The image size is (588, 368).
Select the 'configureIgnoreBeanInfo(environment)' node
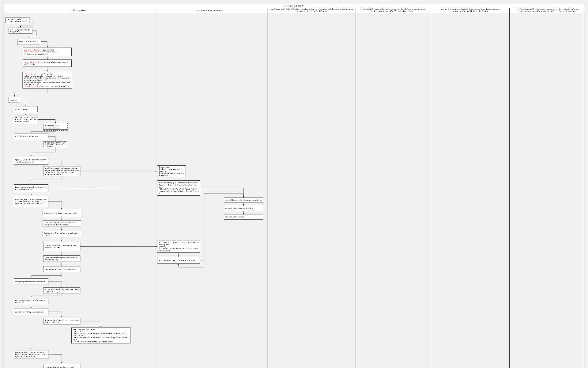coord(31,282)
